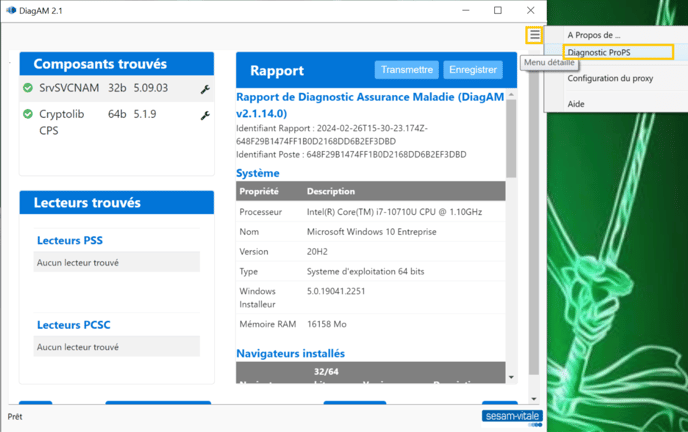Select Aide in the menu
The image size is (688, 432).
(x=576, y=104)
